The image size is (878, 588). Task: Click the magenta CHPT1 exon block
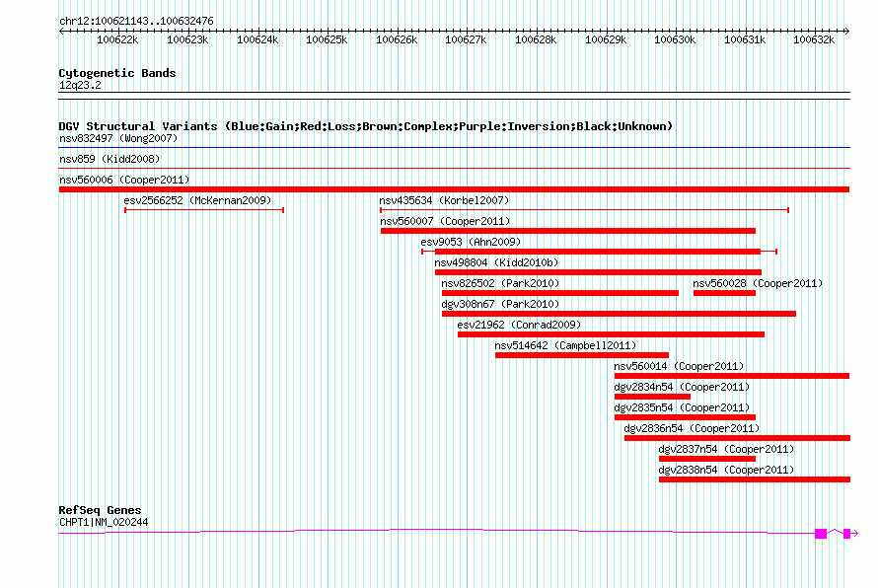[x=821, y=534]
